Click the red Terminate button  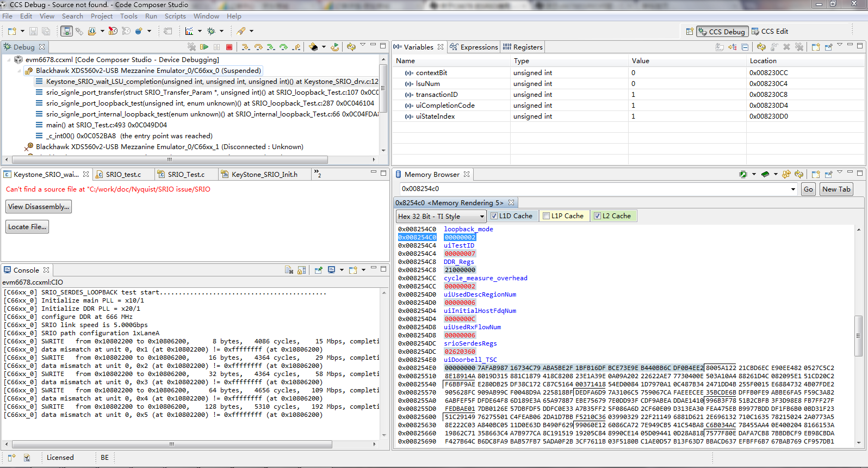pos(230,47)
